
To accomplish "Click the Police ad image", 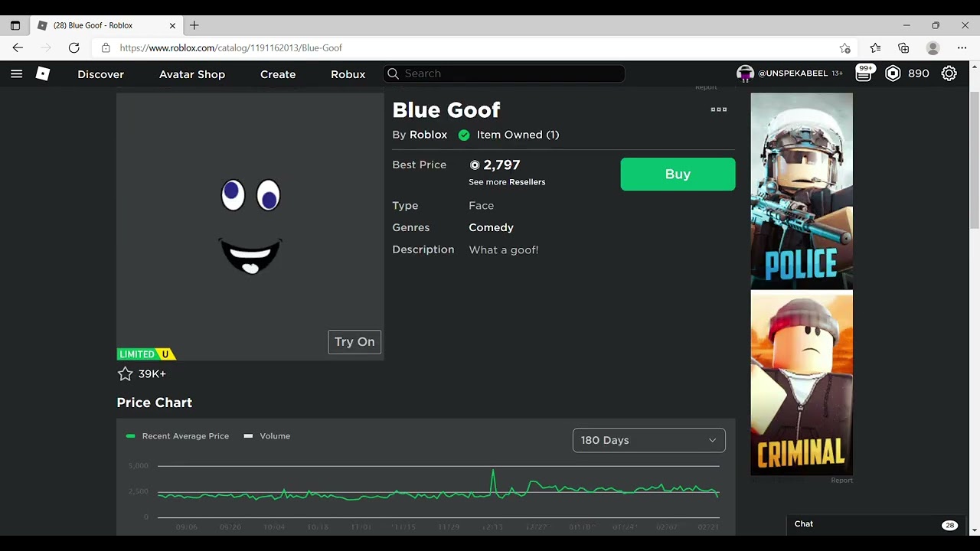I will point(802,191).
